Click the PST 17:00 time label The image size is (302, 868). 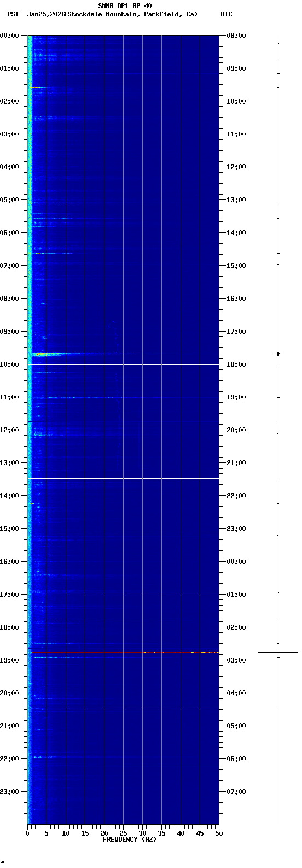pyautogui.click(x=10, y=595)
